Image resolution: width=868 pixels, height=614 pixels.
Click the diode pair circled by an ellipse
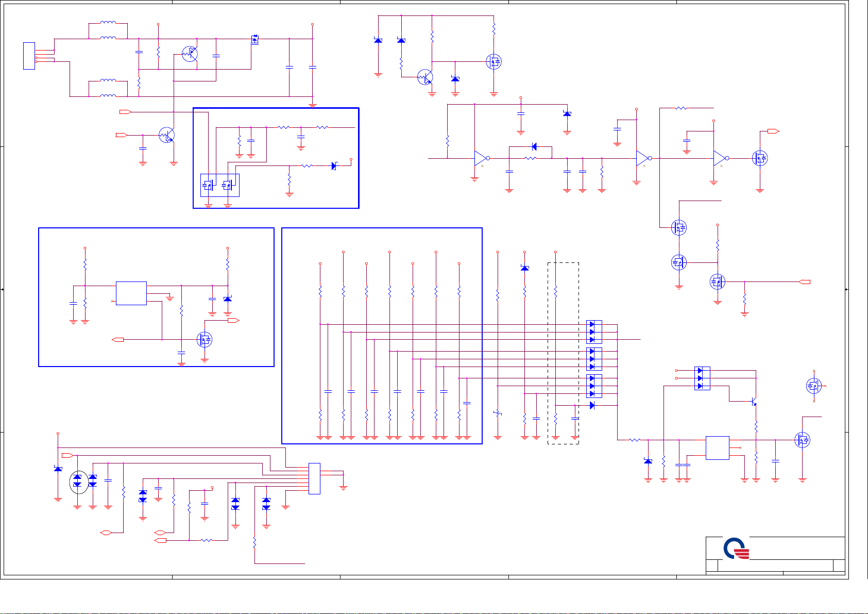click(x=78, y=482)
